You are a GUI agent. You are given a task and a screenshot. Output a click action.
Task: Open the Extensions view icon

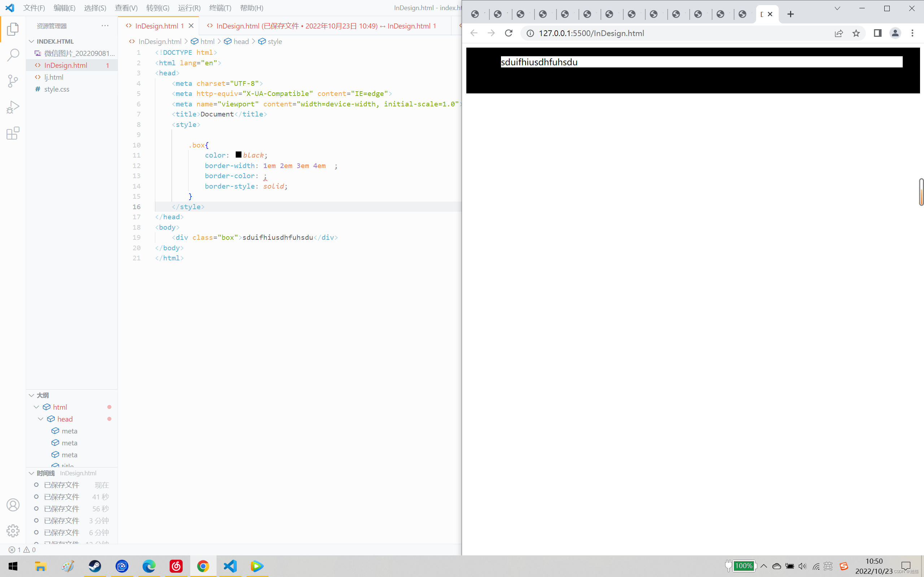tap(13, 133)
